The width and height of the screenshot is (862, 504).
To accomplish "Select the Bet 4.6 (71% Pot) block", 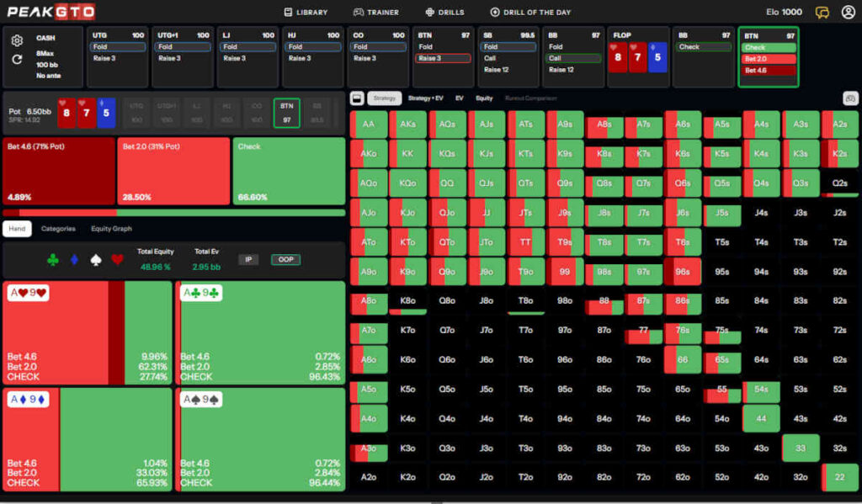I will click(x=58, y=172).
